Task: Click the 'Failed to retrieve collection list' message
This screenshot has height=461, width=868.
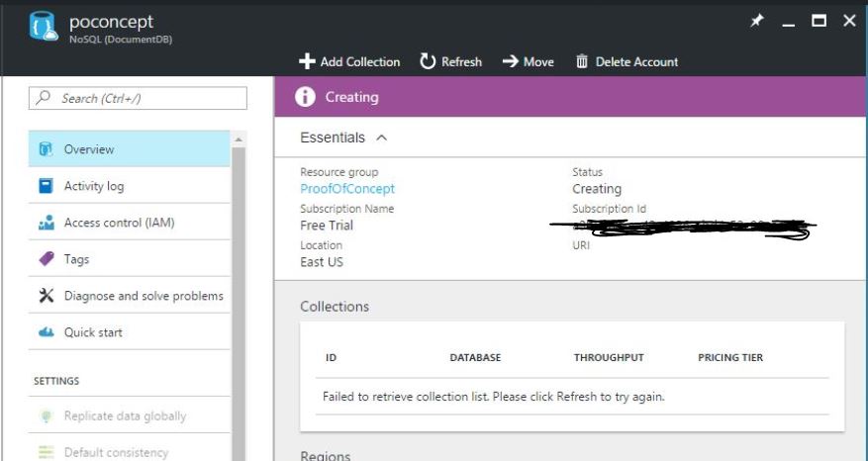Action: click(493, 397)
